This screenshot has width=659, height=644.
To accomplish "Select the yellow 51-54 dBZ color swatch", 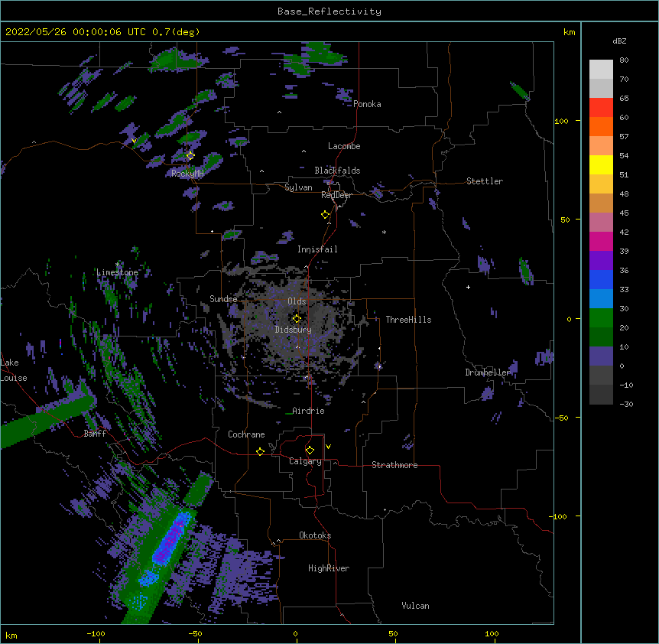I will (601, 164).
